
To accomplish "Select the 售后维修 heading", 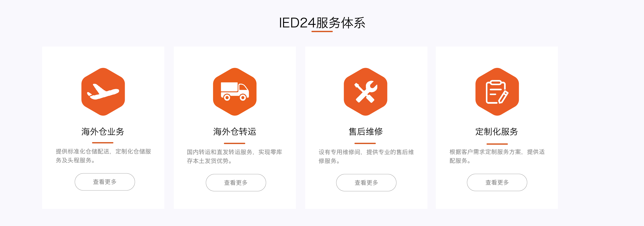I will tap(365, 132).
